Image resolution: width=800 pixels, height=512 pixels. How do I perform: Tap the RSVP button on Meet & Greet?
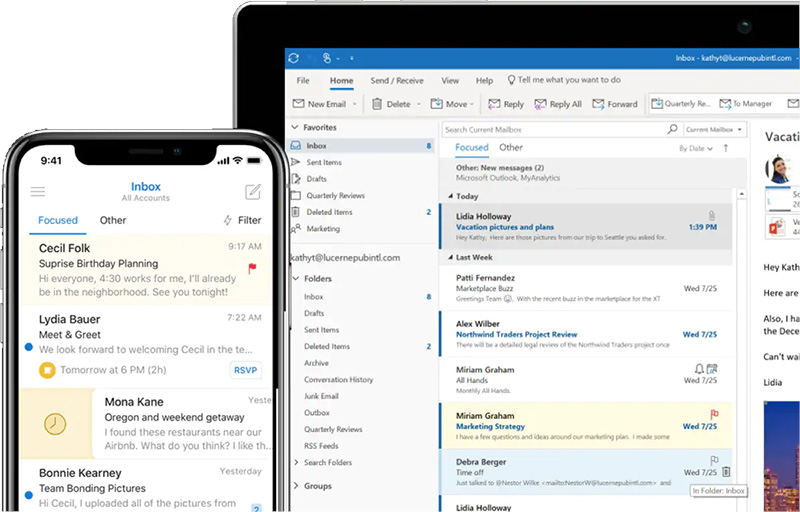tap(246, 370)
